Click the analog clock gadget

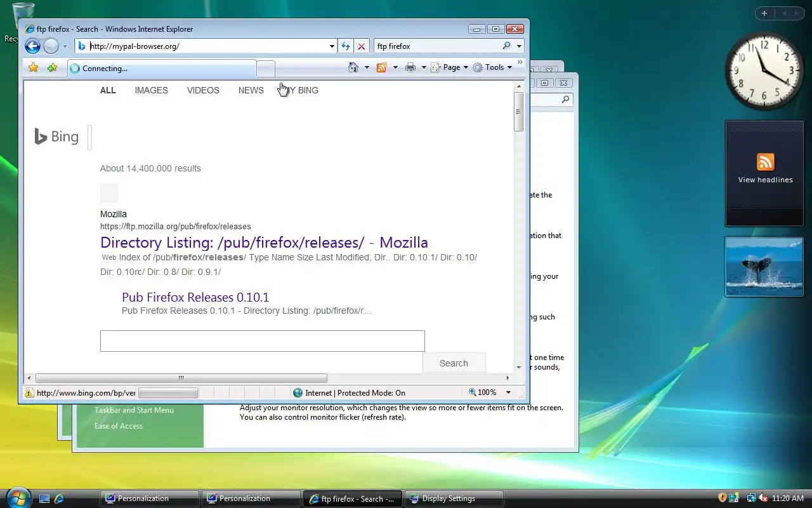click(x=764, y=70)
